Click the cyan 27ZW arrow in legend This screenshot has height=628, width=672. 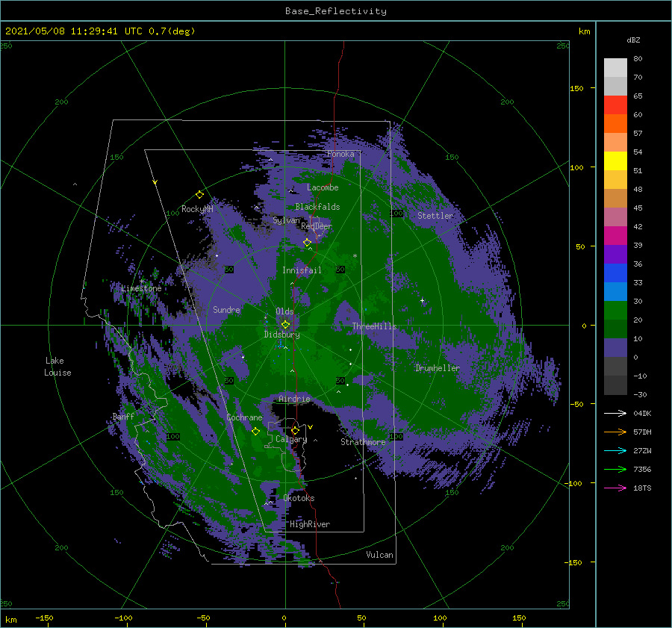pos(615,450)
